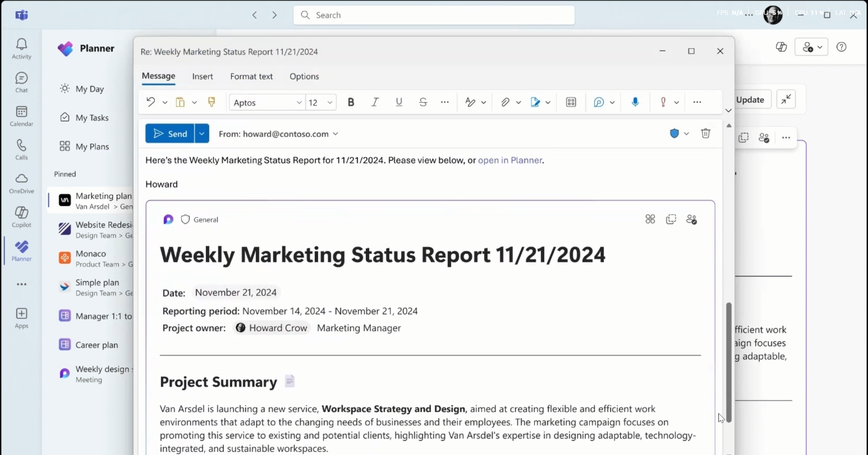Expand the Paste options dropdown arrow
The height and width of the screenshot is (455, 868).
point(194,103)
